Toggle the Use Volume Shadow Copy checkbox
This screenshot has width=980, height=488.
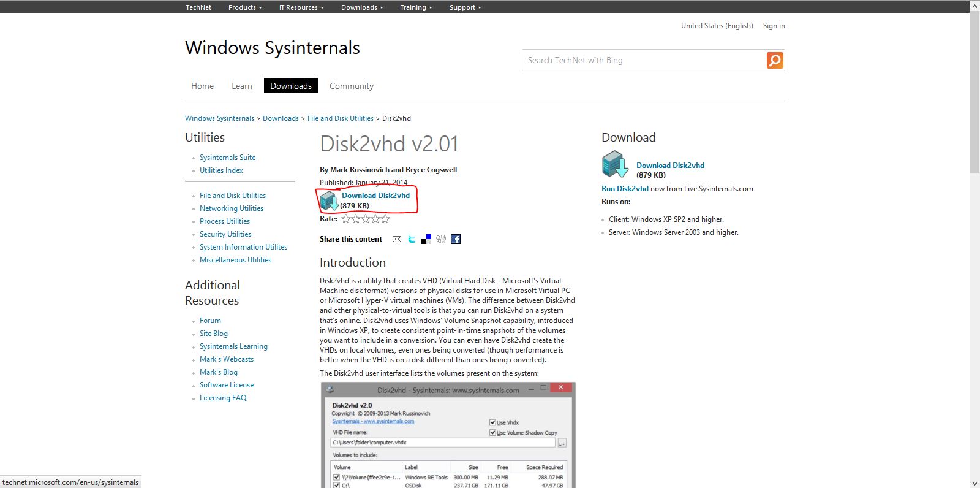click(492, 432)
